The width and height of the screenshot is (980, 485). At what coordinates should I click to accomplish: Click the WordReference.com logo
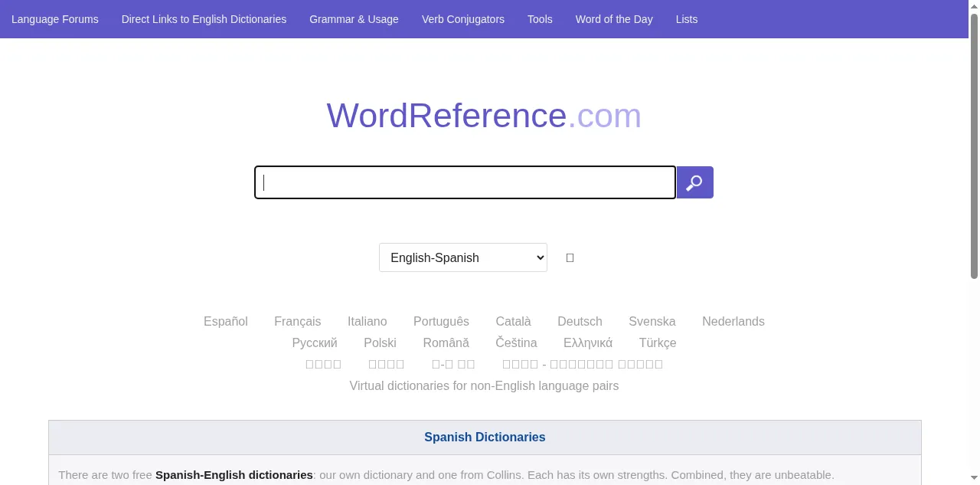pyautogui.click(x=484, y=116)
